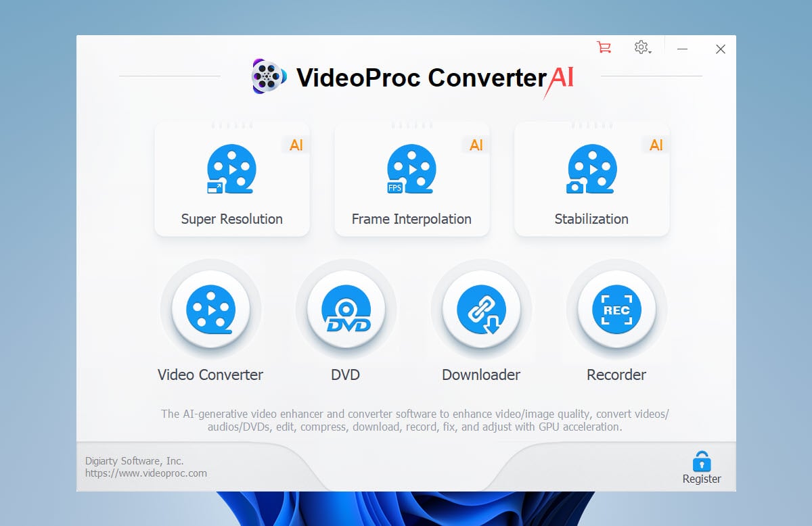This screenshot has height=526, width=812.
Task: Open the Super Resolution film reel icon
Action: click(x=231, y=169)
